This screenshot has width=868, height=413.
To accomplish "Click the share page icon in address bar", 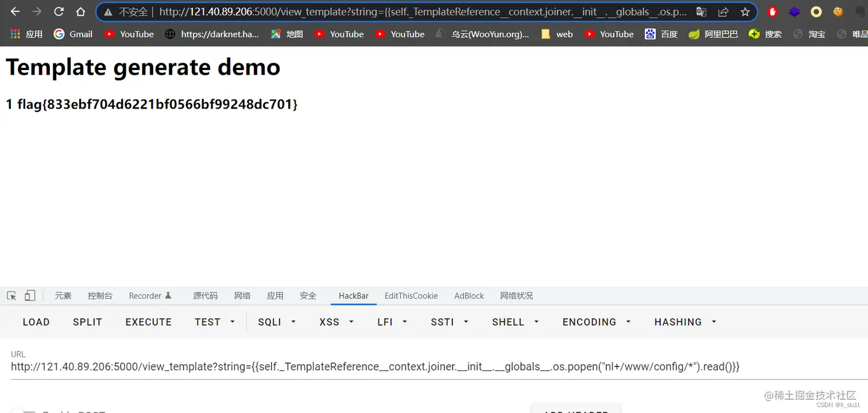I will click(x=723, y=11).
